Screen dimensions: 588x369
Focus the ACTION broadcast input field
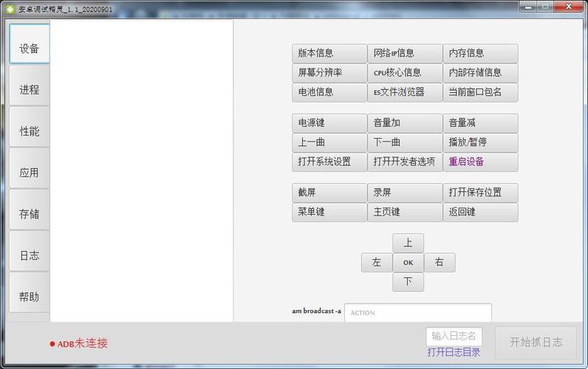pos(418,312)
